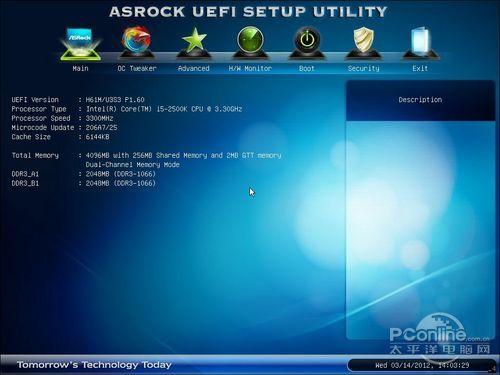Click the UEFI Version label
The width and height of the screenshot is (500, 375).
pyautogui.click(x=35, y=100)
